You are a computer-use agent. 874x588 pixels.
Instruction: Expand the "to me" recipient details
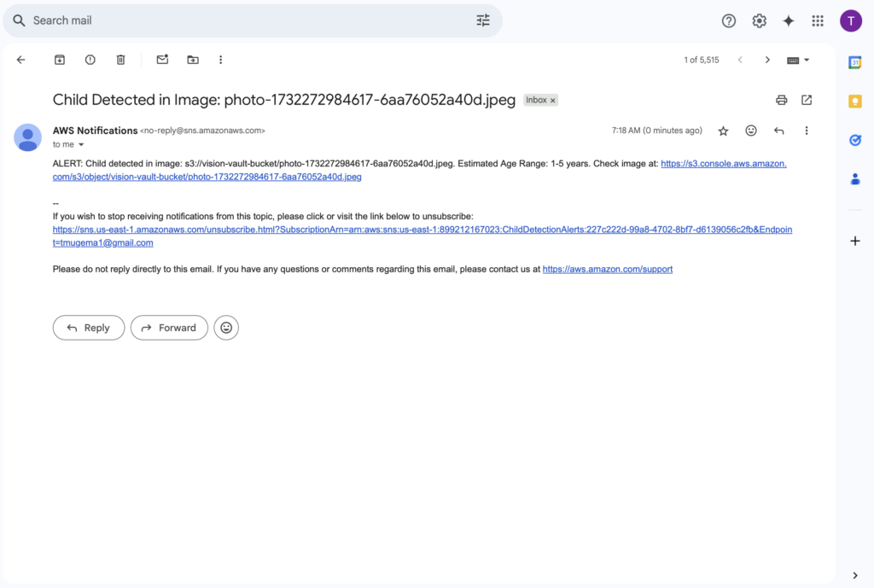coord(81,145)
